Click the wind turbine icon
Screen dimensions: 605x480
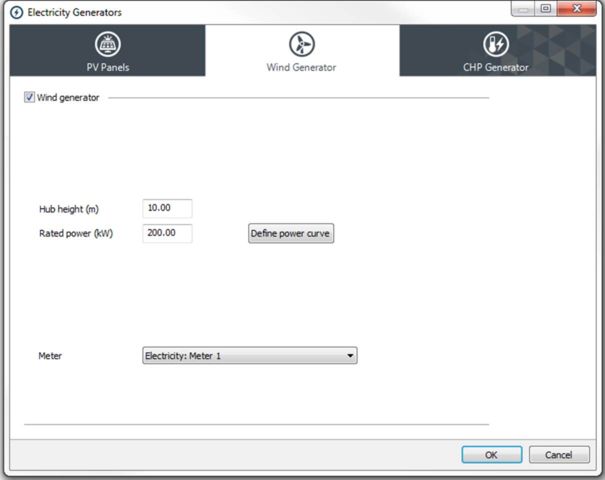[301, 44]
